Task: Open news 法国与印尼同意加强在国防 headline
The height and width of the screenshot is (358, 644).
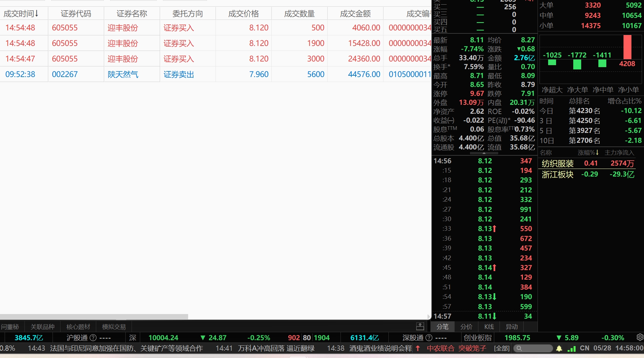Action: [x=127, y=348]
